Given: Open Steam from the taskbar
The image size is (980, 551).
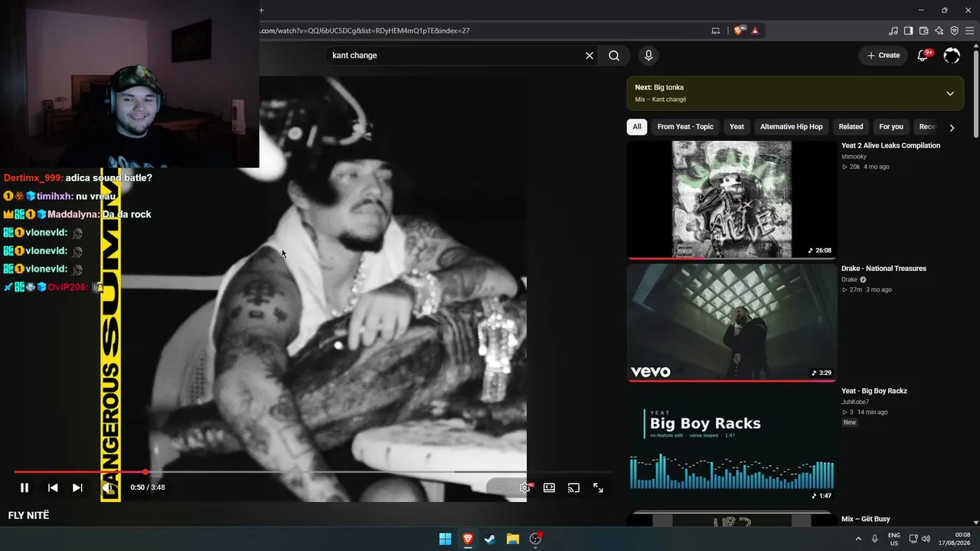Looking at the screenshot, I should coord(490,539).
